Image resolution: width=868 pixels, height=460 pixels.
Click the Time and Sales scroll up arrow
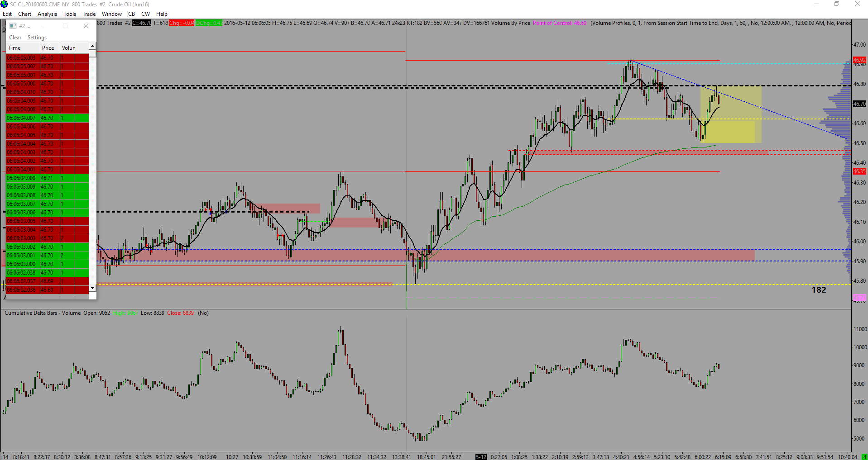(92, 46)
